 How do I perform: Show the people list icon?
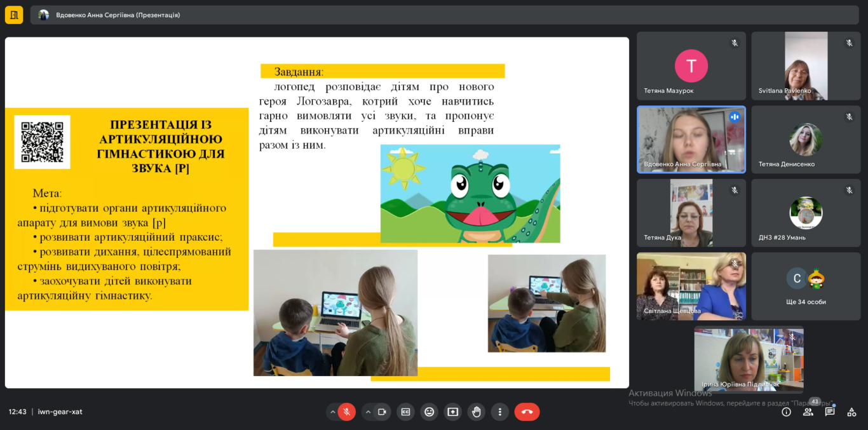(808, 412)
